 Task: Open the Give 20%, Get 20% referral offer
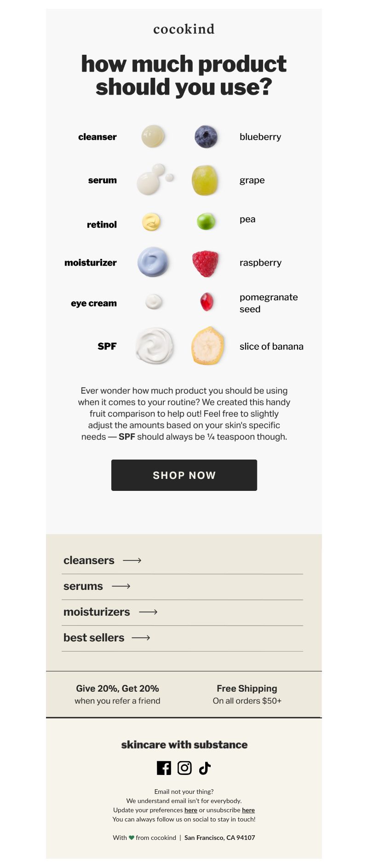coord(117,694)
